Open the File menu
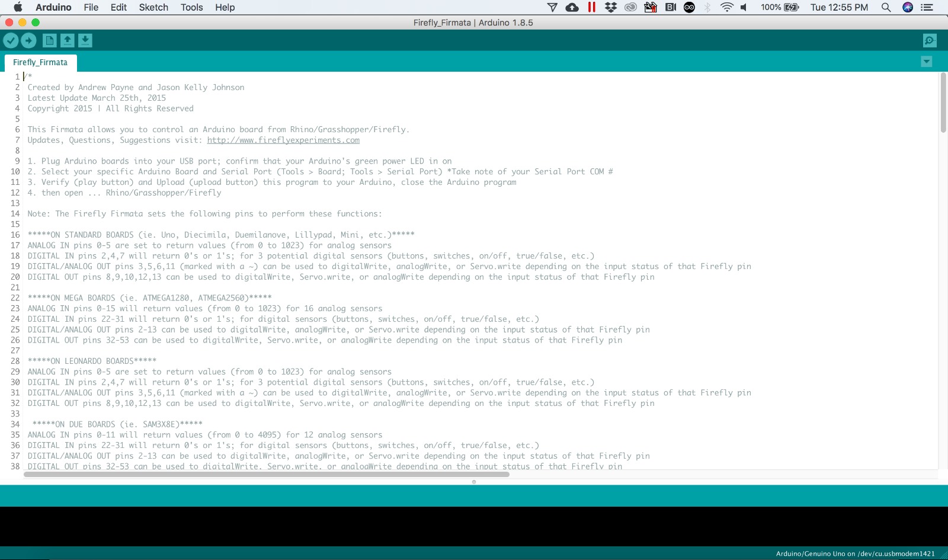Screen dimensions: 948x560 pyautogui.click(x=91, y=7)
